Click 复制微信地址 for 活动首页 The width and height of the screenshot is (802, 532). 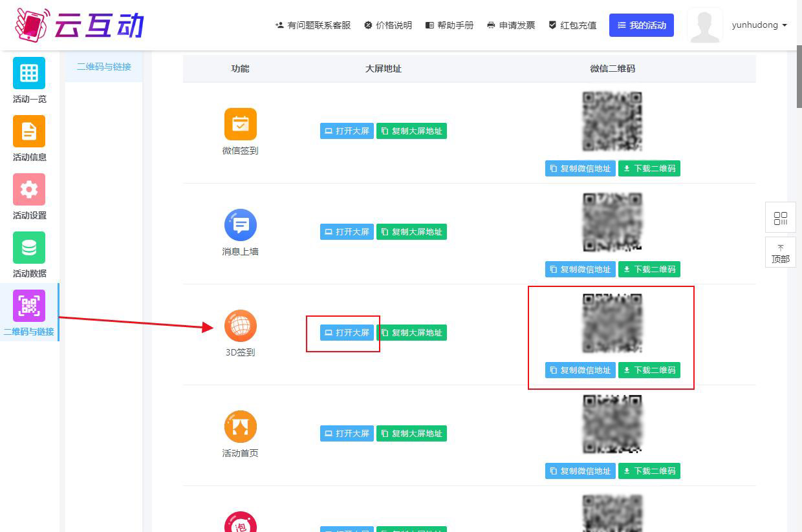click(580, 471)
